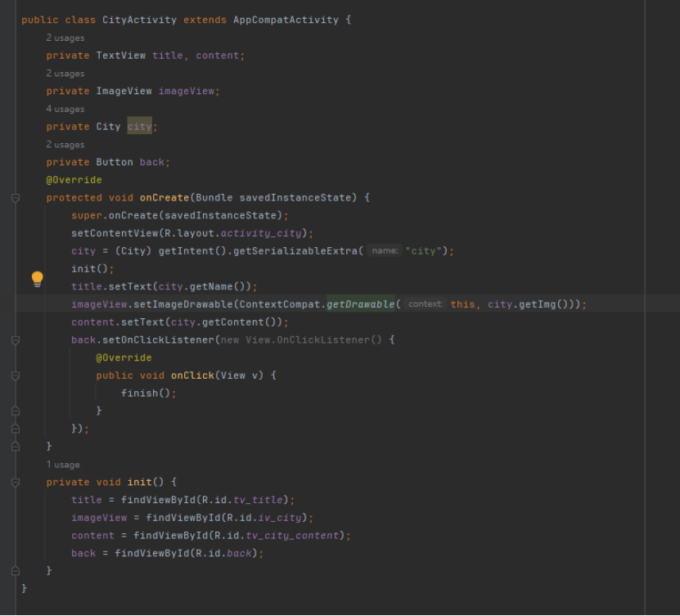Click fold end marker at init closing brace
680x616 pixels.
coord(16,571)
